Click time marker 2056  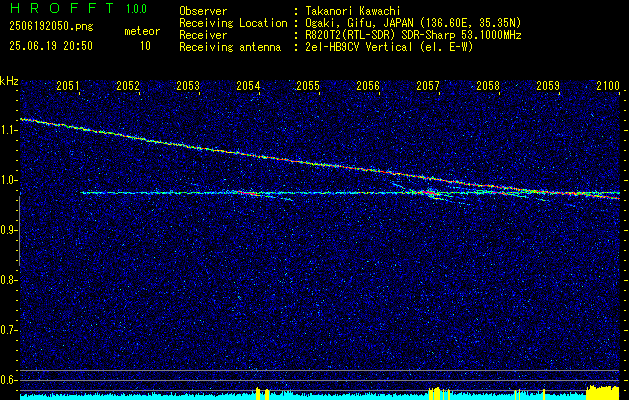[x=368, y=85]
